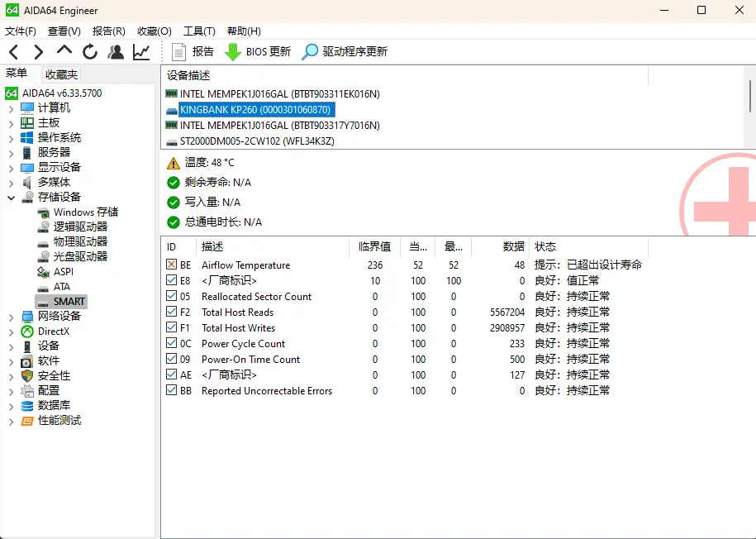The height and width of the screenshot is (539, 756).
Task: Click the 驱动程序更新 magnifier icon
Action: click(310, 51)
